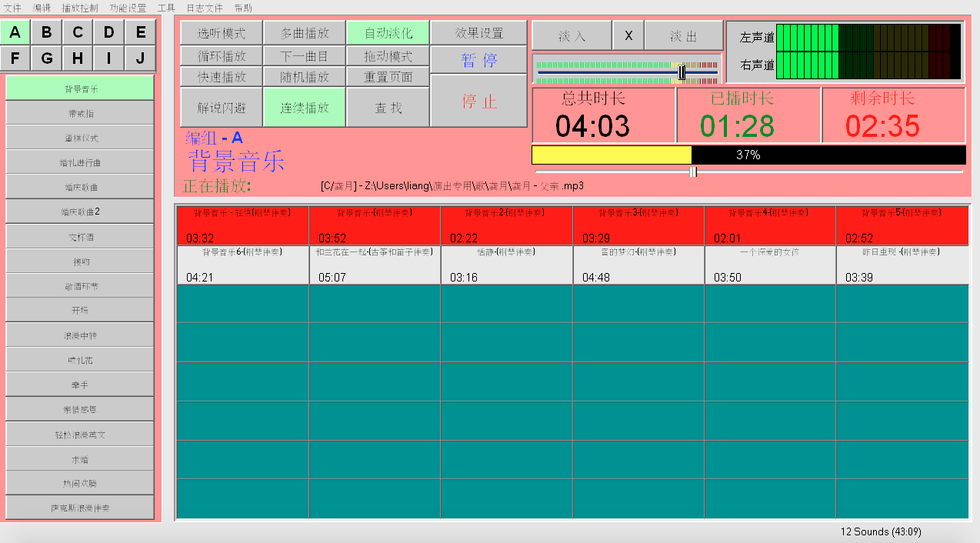Open the 工具 menu
The image size is (980, 543).
pos(166,8)
